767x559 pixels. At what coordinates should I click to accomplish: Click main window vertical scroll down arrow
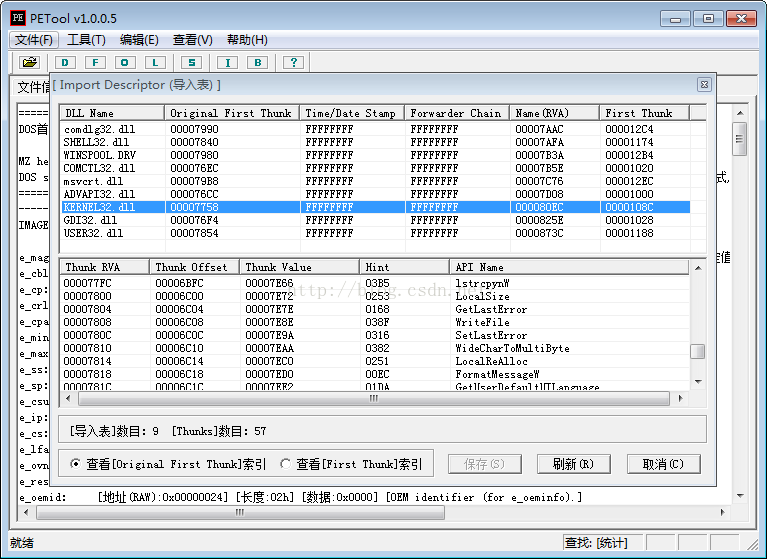(x=741, y=495)
